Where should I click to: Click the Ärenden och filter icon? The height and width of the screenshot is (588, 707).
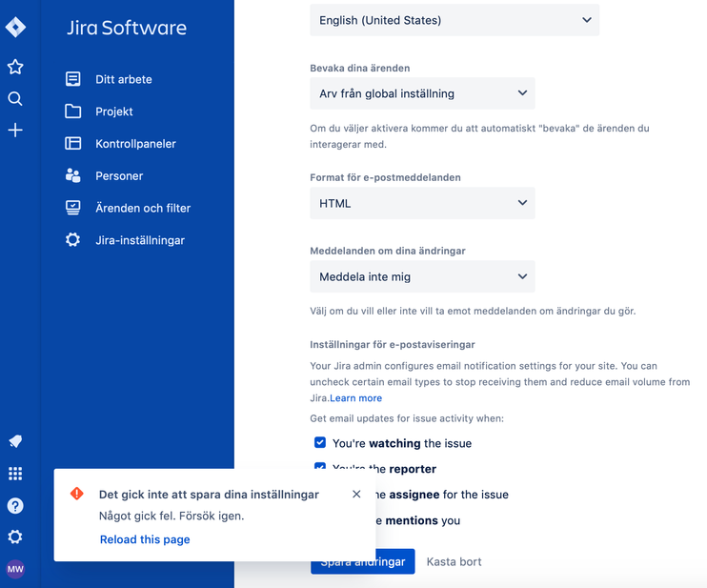point(73,208)
